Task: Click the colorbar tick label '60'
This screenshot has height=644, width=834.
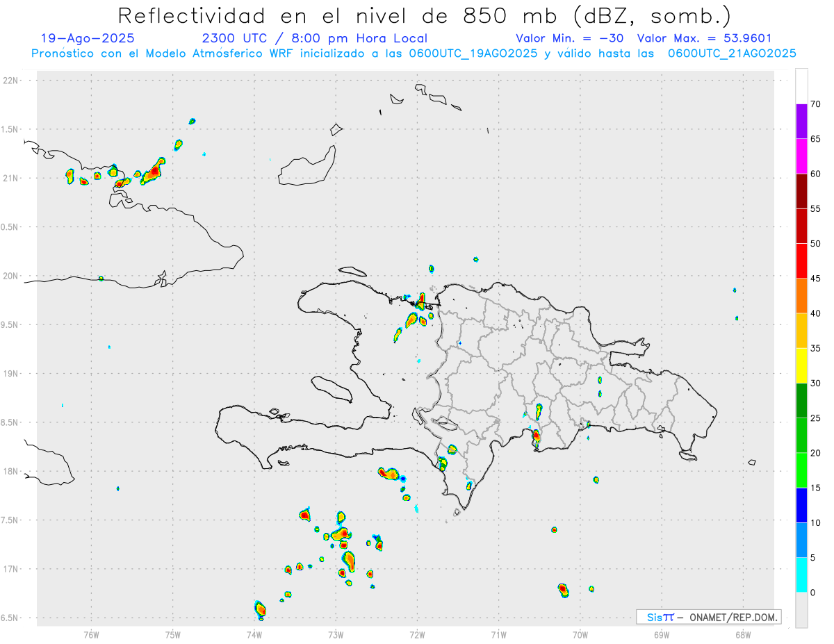Action: 816,174
